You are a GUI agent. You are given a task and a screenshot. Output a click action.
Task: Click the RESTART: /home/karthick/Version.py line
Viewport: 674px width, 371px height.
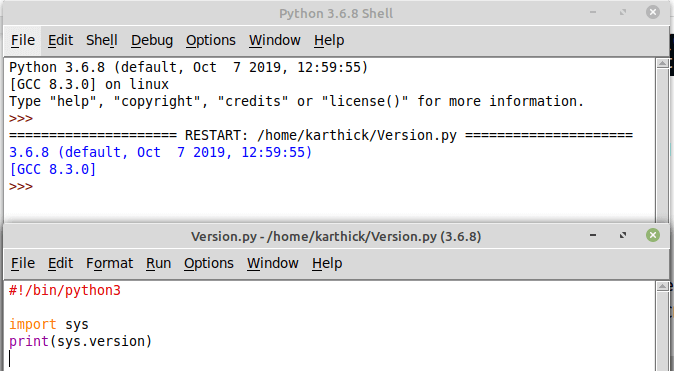(x=321, y=135)
